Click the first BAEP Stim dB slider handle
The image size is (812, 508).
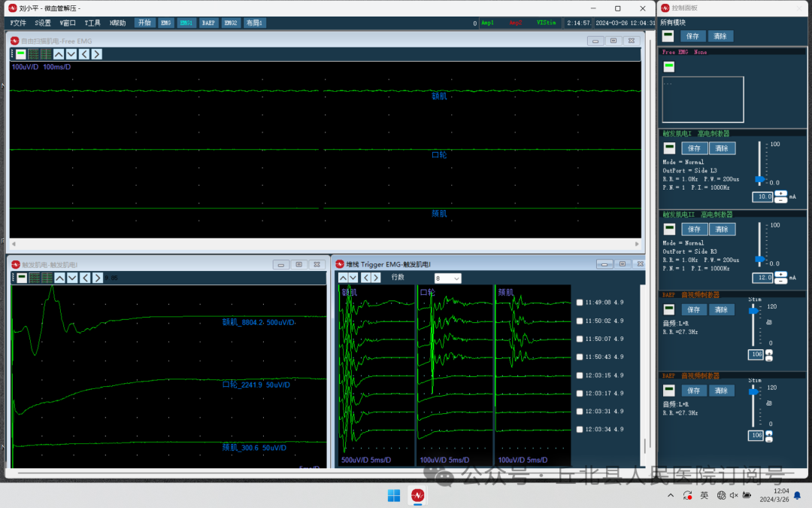(x=753, y=310)
